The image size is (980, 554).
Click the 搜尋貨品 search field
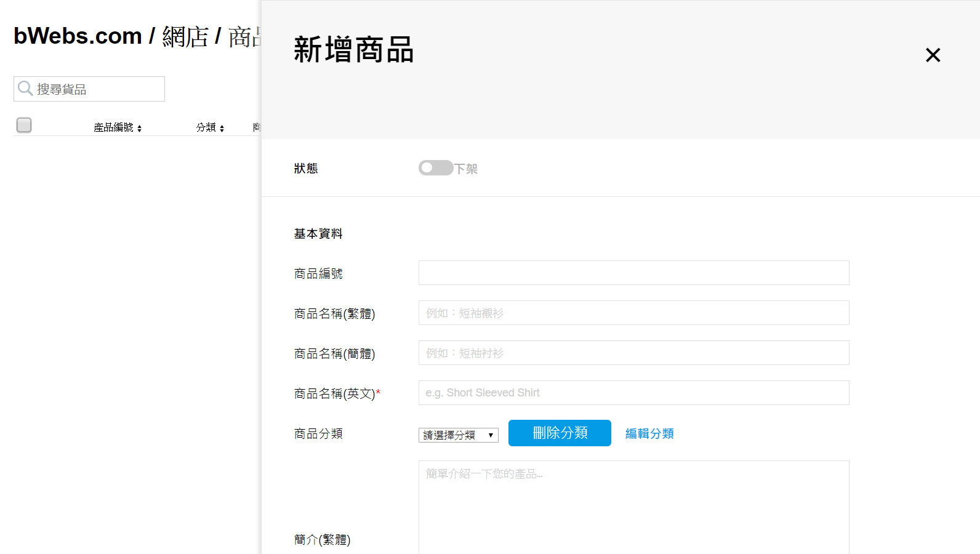click(98, 89)
